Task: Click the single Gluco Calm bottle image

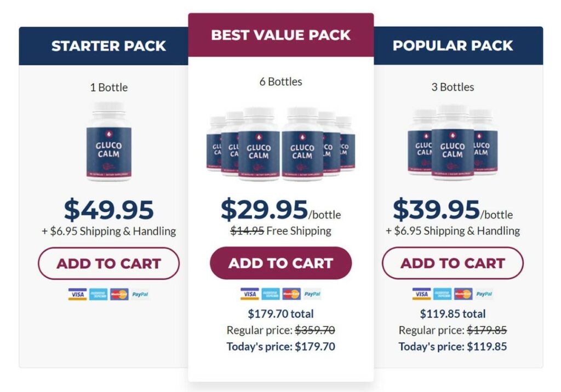Action: [x=108, y=141]
